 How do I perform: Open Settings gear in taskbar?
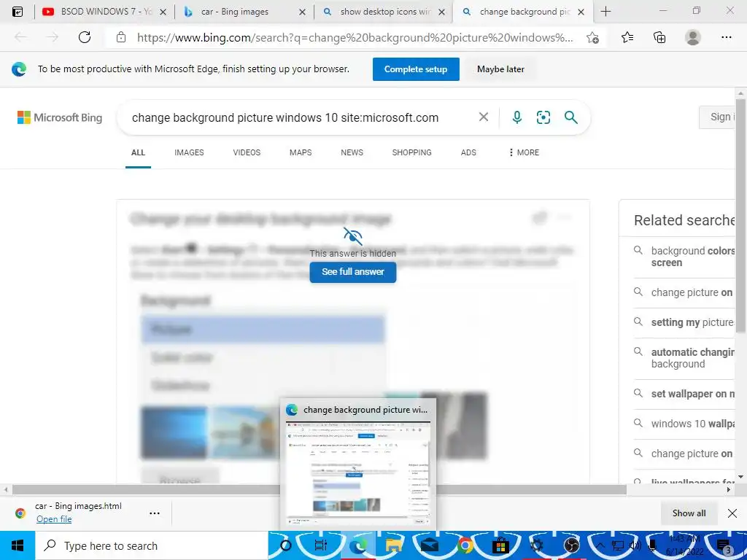(536, 545)
